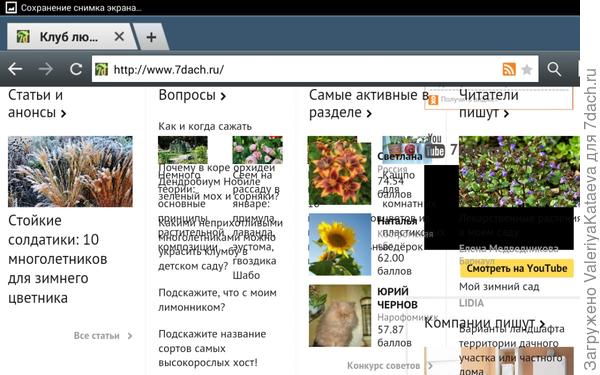The image size is (600, 375).
Task: Open a new tab with the plus button
Action: point(151,37)
